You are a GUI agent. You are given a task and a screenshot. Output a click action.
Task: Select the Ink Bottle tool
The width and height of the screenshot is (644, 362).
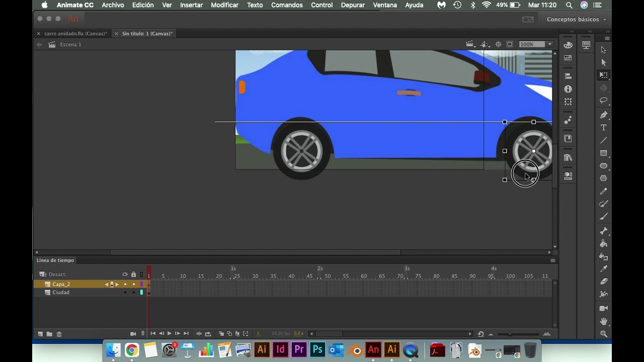pos(603,256)
